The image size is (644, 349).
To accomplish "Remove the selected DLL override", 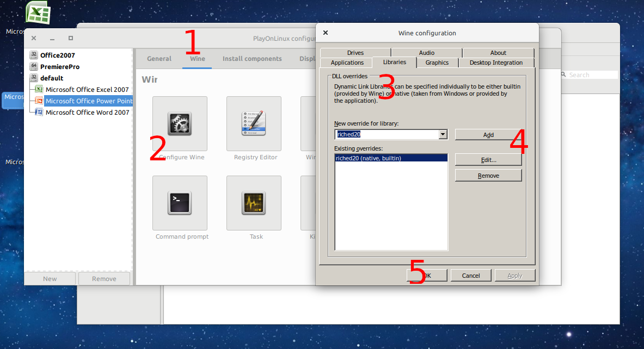I will tap(488, 176).
